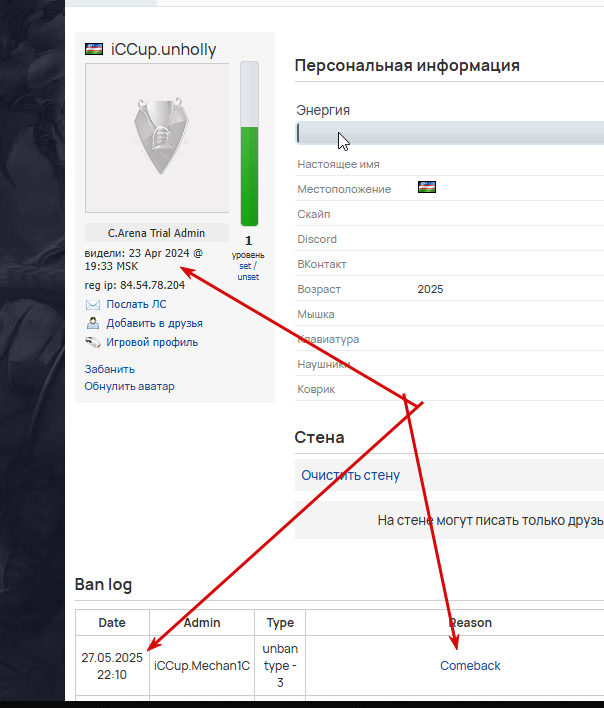Click the Reason column header
This screenshot has width=604, height=708.
click(x=470, y=623)
